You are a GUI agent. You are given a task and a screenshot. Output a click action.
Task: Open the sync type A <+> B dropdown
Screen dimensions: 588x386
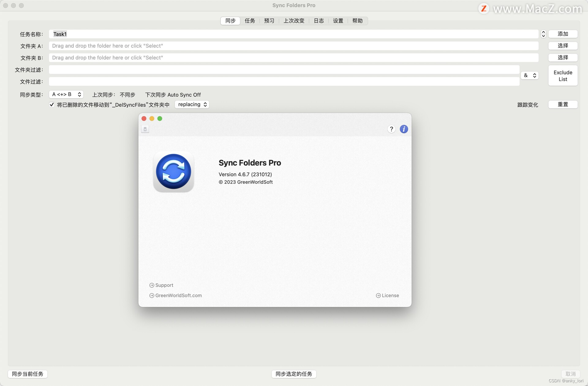66,95
